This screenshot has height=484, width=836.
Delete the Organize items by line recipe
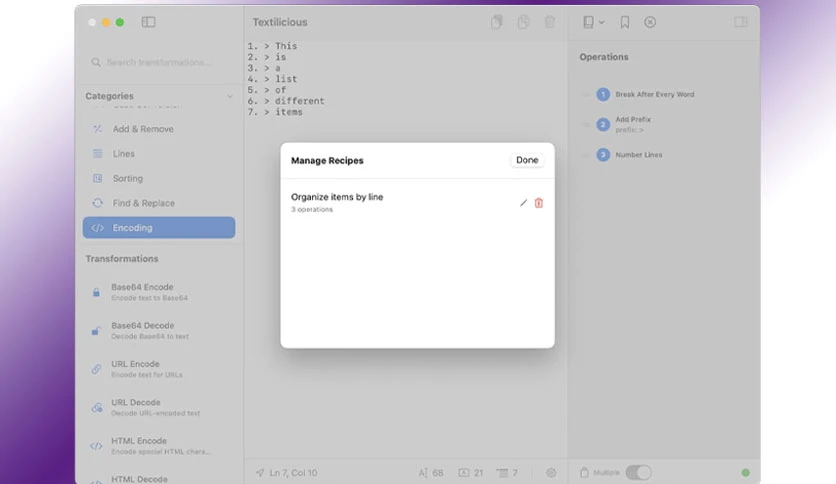click(538, 203)
